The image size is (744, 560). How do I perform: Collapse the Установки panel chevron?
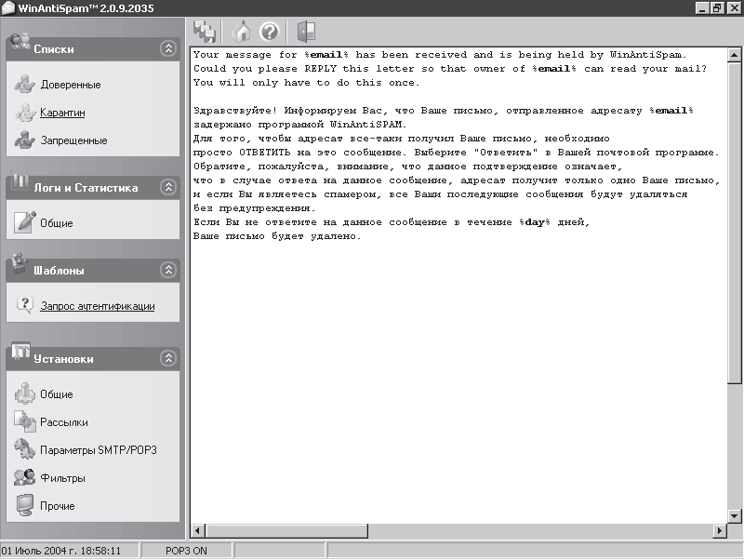(168, 358)
